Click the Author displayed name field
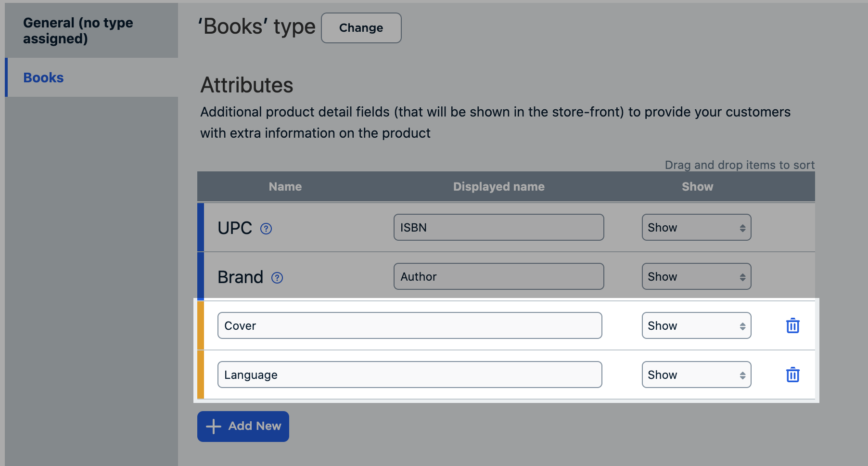This screenshot has width=868, height=466. point(498,276)
